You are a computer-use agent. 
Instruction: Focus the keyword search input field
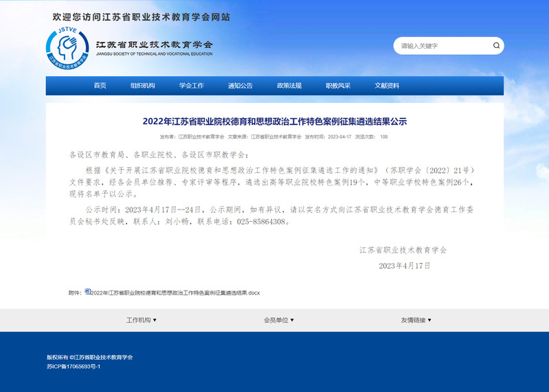tap(443, 46)
